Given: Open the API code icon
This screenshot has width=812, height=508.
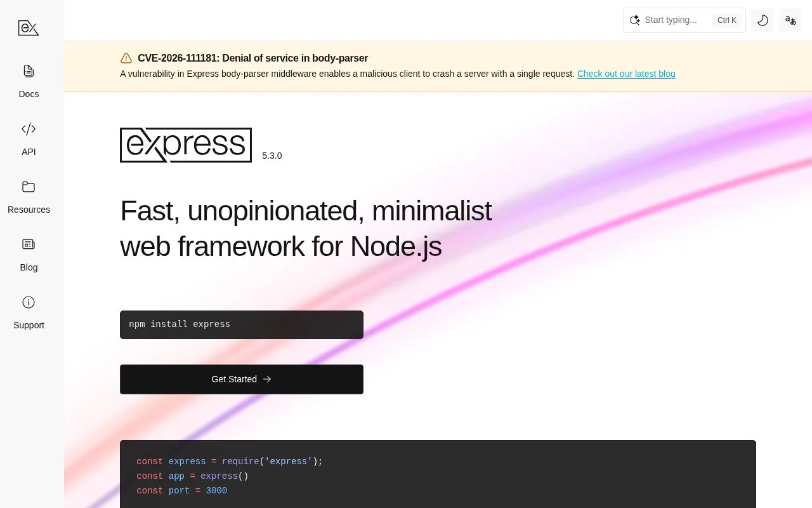Looking at the screenshot, I should point(29,129).
